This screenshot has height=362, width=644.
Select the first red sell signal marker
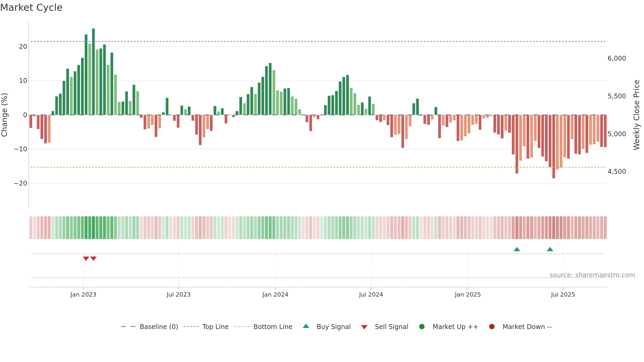[86, 258]
